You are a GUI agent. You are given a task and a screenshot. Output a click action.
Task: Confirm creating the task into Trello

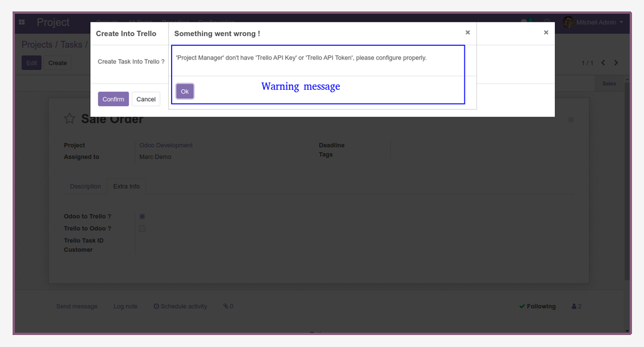(x=113, y=99)
